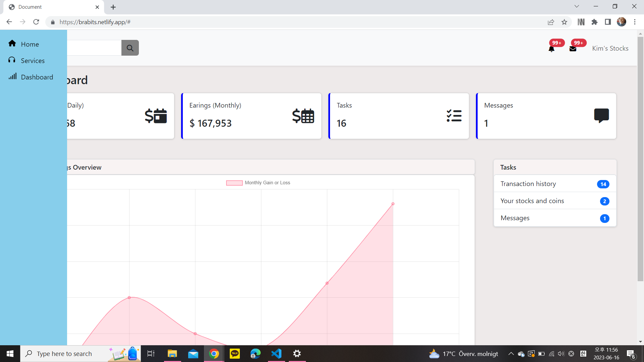Click Your stocks and coins link
644x362 pixels.
[x=532, y=200]
